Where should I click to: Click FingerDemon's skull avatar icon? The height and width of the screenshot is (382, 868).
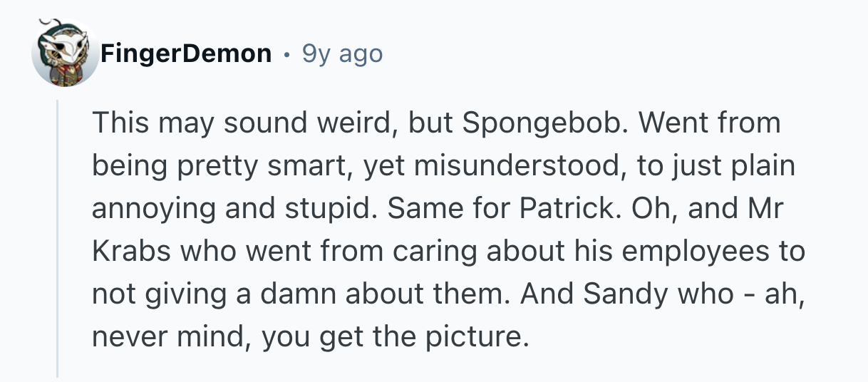click(64, 52)
